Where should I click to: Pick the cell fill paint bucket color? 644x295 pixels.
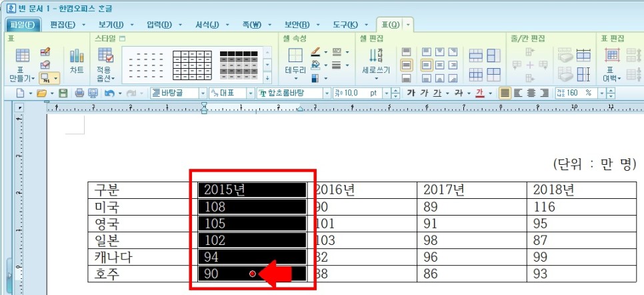click(315, 65)
